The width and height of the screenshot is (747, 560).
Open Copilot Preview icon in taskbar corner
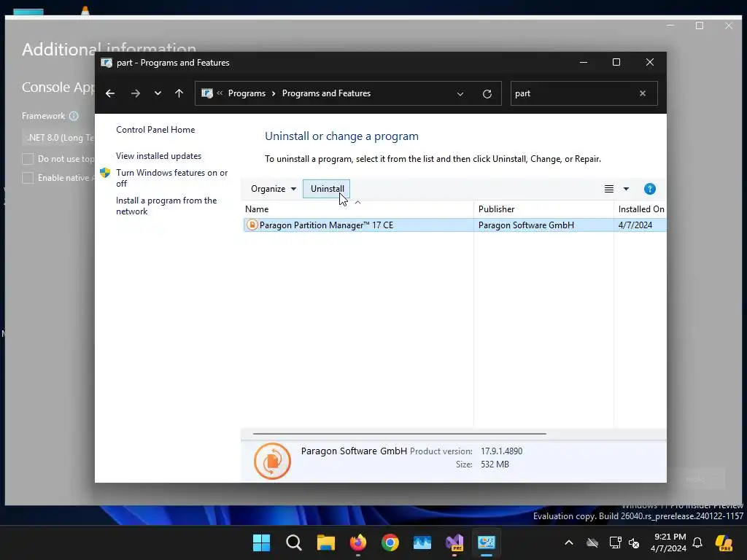coord(724,542)
